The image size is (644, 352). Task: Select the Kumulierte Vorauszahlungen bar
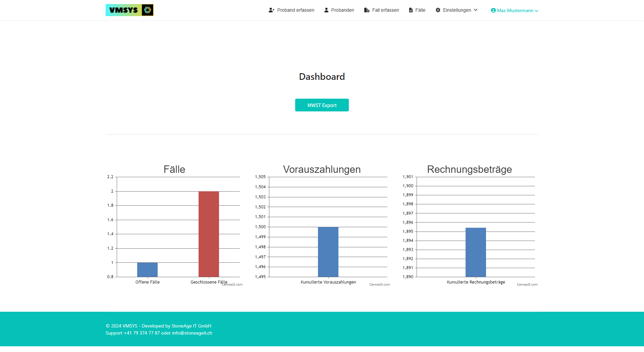328,252
